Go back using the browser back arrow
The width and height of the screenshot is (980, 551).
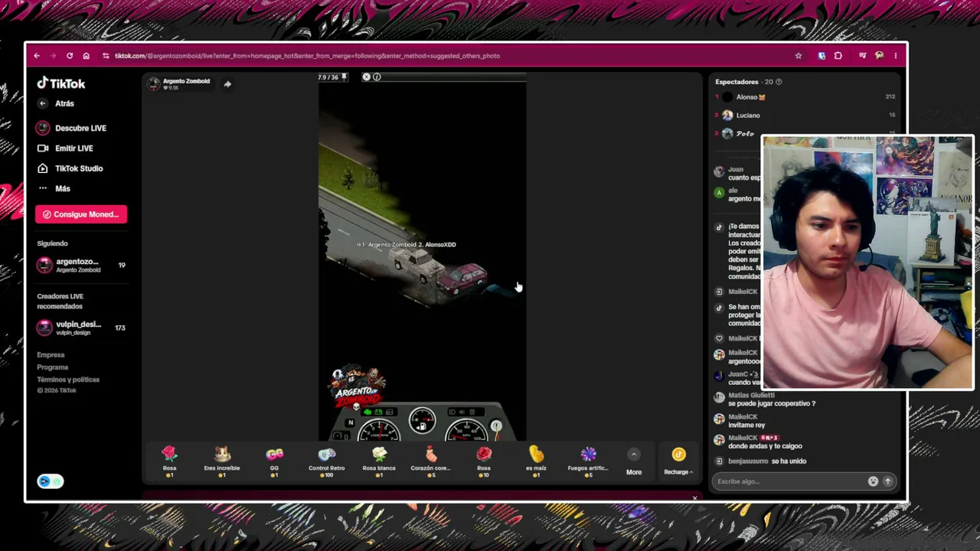tap(37, 56)
